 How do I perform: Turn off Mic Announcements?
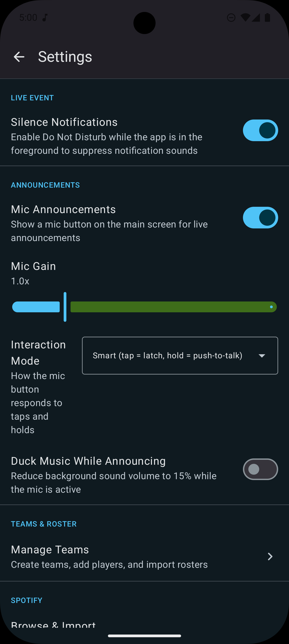point(260,218)
